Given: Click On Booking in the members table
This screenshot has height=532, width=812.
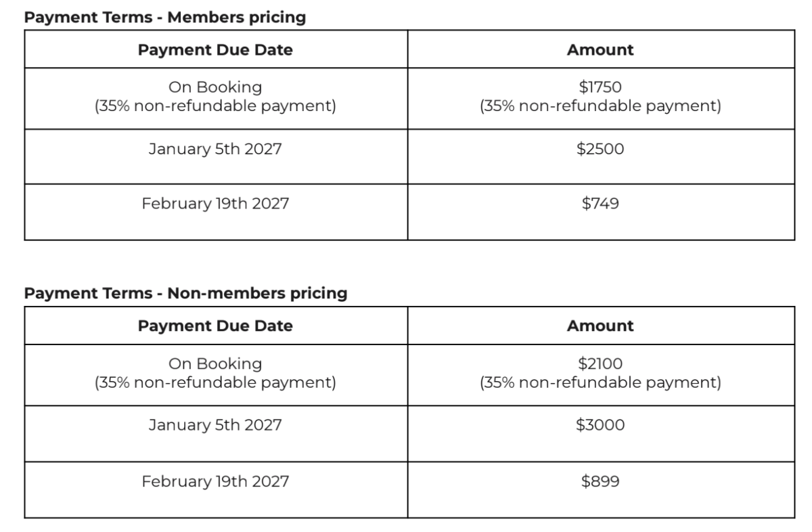Looking at the screenshot, I should coord(215,87).
